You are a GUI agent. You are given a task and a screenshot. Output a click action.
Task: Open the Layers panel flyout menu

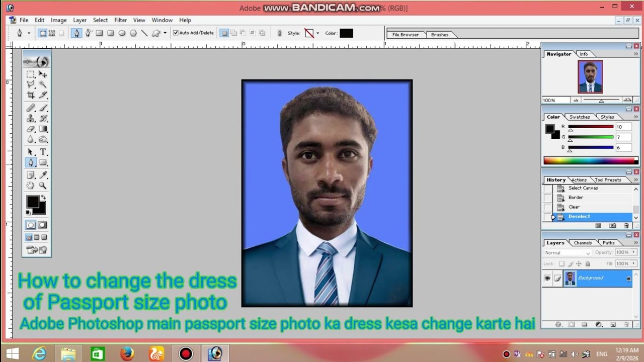click(x=636, y=243)
